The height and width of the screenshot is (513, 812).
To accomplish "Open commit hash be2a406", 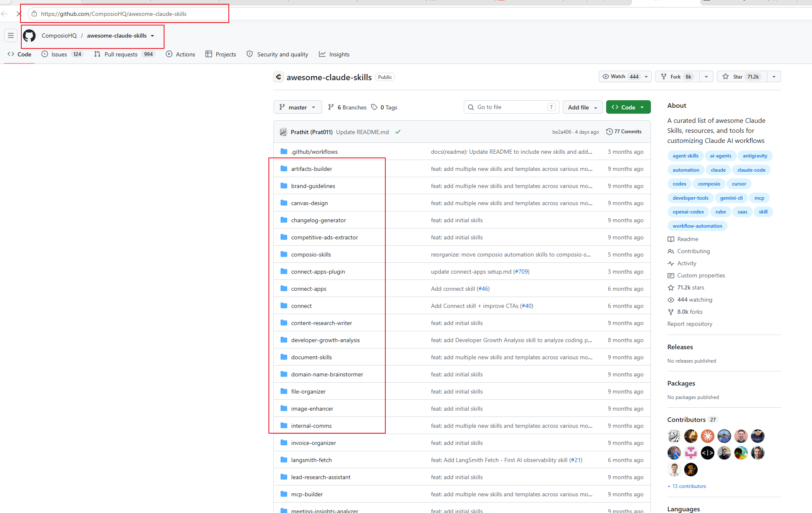I will 562,132.
